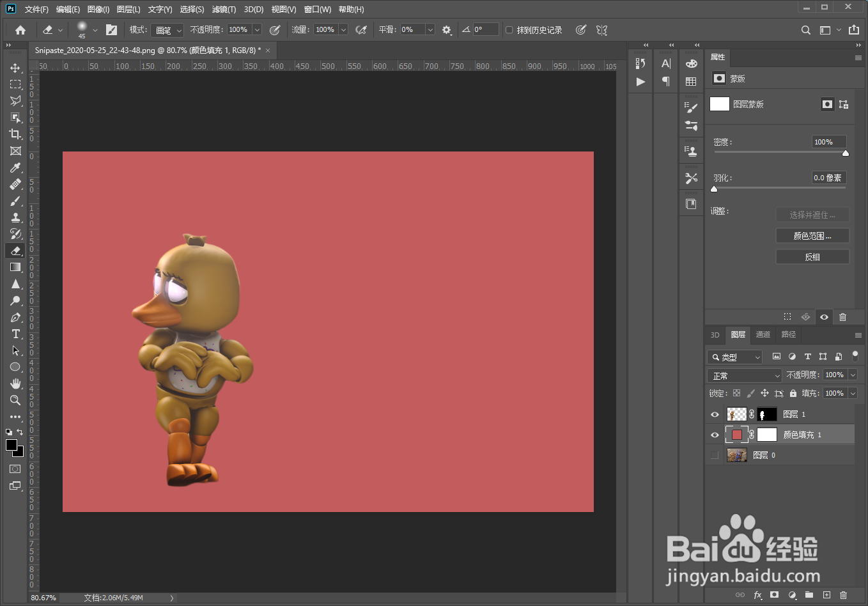Viewport: 868px width, 606px height.
Task: Open the History panel icon
Action: pos(640,63)
